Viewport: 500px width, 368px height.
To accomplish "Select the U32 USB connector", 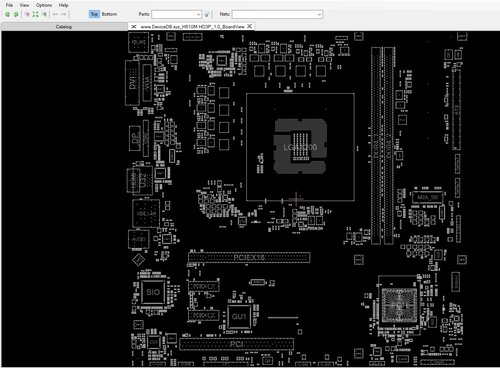I will [144, 180].
